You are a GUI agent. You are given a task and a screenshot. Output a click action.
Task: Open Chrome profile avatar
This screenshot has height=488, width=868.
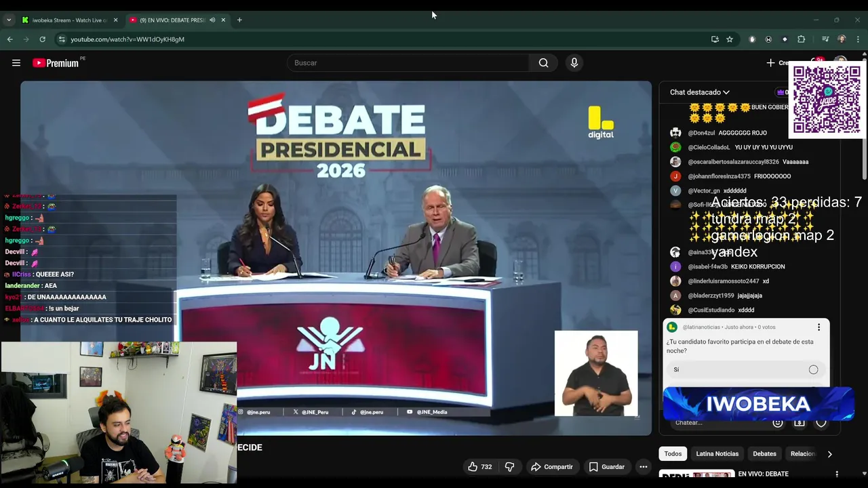(x=842, y=39)
